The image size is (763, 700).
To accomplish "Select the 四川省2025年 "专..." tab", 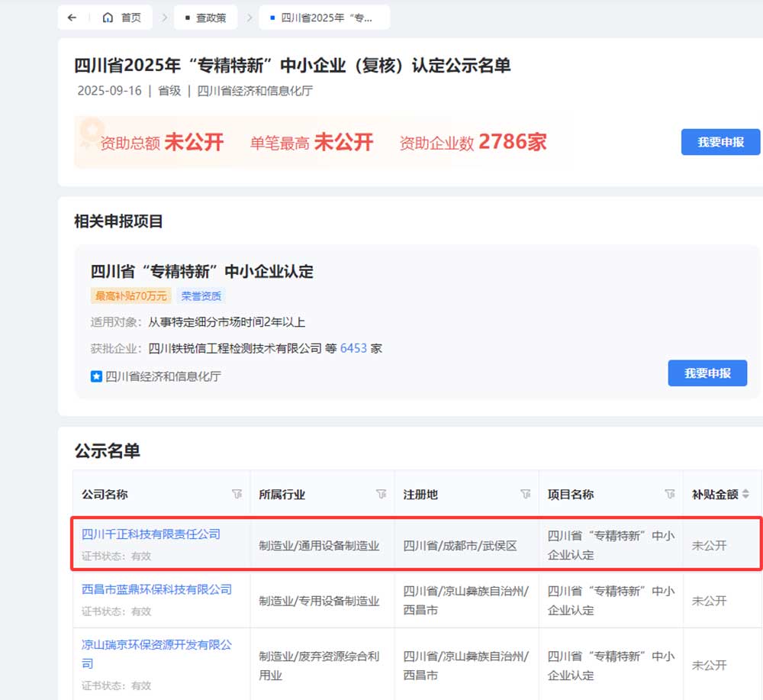I will click(324, 18).
